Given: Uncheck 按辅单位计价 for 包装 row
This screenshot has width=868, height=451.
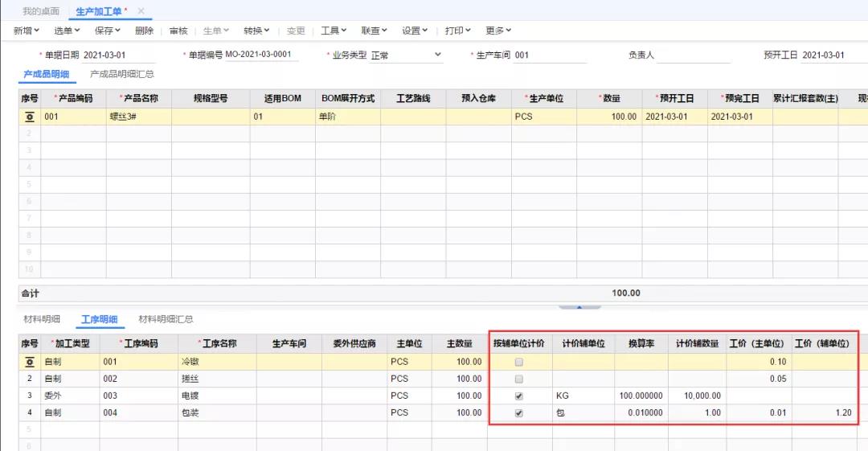Looking at the screenshot, I should point(518,413).
